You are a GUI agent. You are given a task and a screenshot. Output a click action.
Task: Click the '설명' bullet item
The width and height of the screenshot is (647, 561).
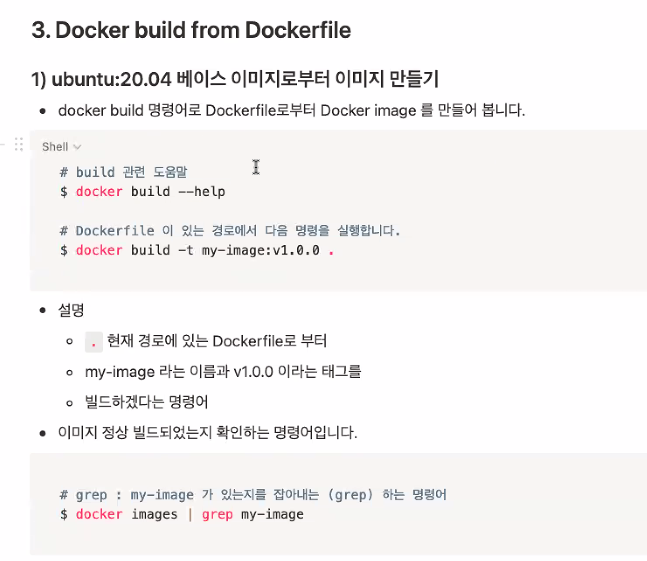[71, 310]
